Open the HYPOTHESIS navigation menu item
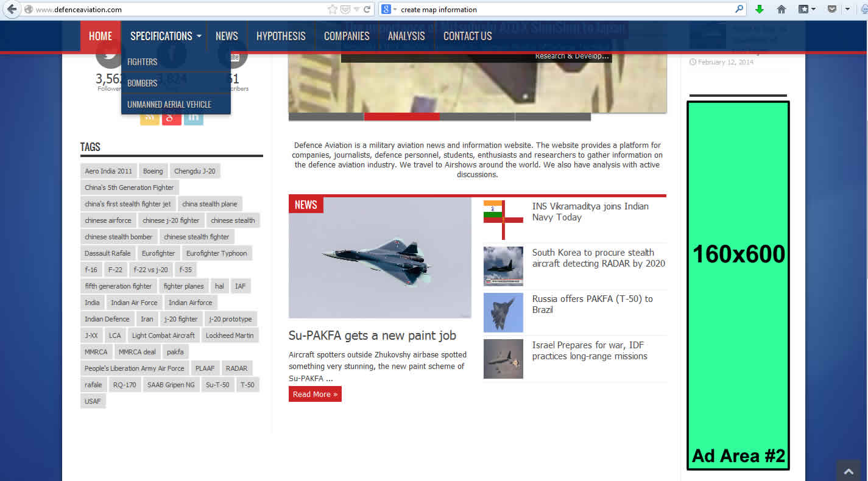Viewport: 868px width, 481px height. (280, 36)
